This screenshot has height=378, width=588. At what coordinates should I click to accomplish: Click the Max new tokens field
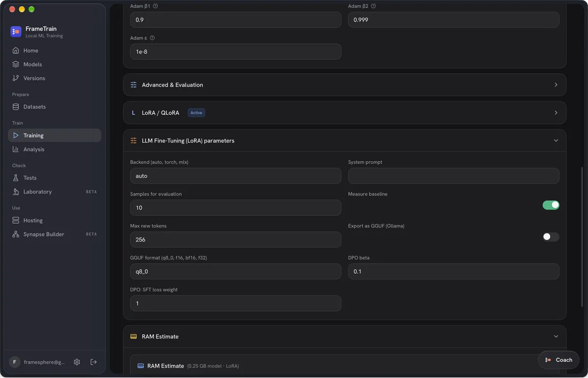pos(236,239)
